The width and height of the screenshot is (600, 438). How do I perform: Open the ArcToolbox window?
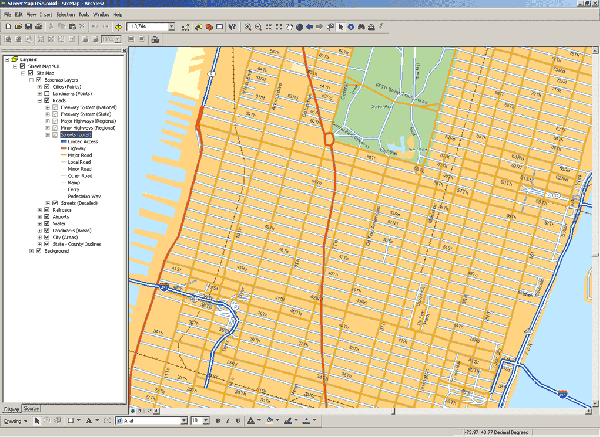209,27
